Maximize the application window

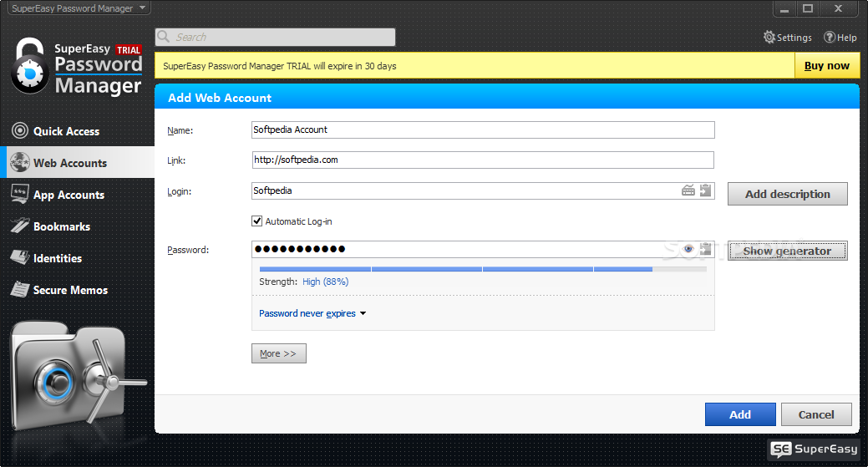pyautogui.click(x=808, y=8)
